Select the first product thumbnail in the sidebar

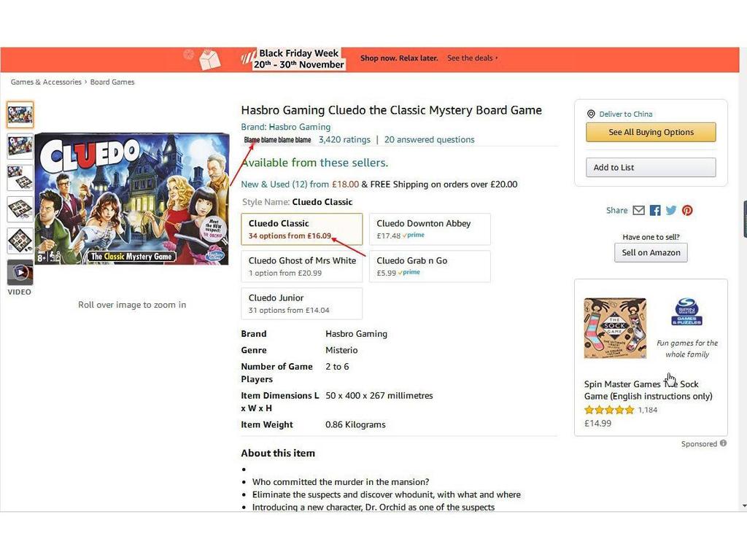(x=20, y=114)
